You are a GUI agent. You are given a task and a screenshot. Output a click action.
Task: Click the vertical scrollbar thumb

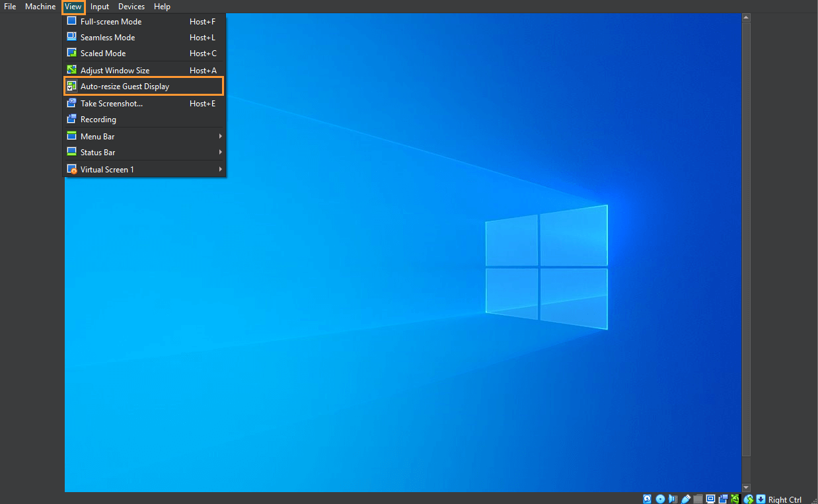tap(747, 239)
